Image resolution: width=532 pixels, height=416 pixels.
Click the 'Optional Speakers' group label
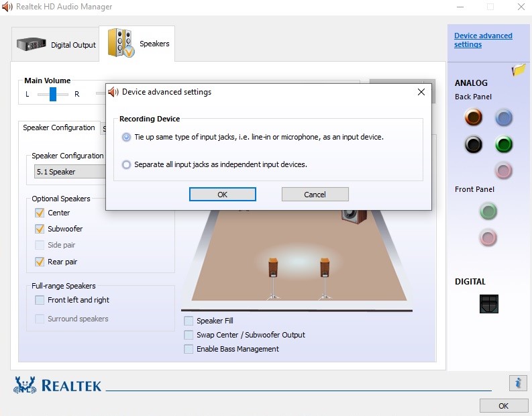tap(61, 199)
